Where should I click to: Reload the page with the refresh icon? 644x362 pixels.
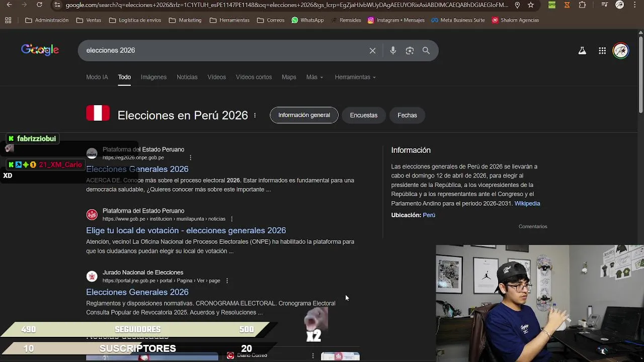(39, 5)
